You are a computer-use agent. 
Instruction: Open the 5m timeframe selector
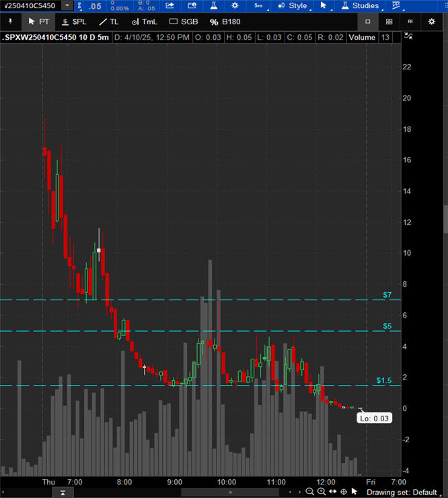pos(259,5)
